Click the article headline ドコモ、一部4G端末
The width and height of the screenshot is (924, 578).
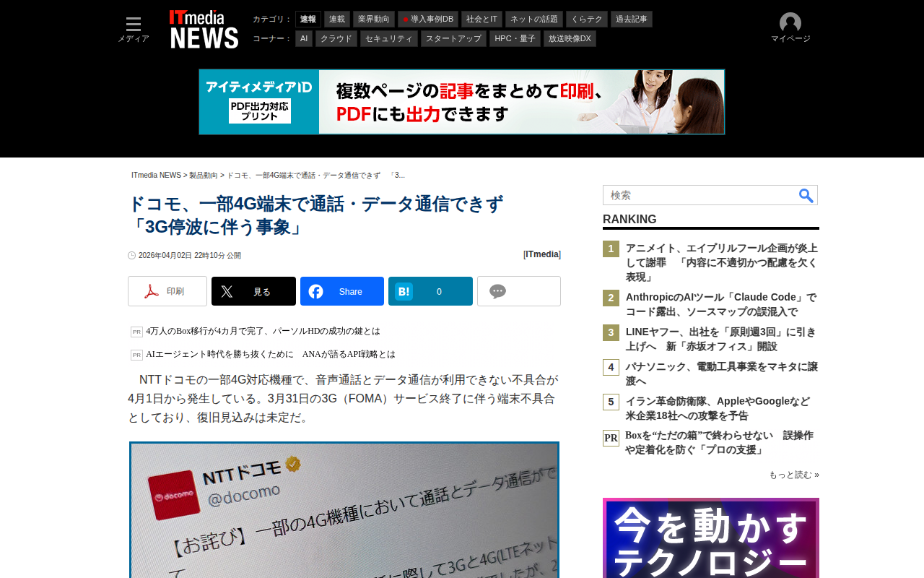tap(315, 215)
